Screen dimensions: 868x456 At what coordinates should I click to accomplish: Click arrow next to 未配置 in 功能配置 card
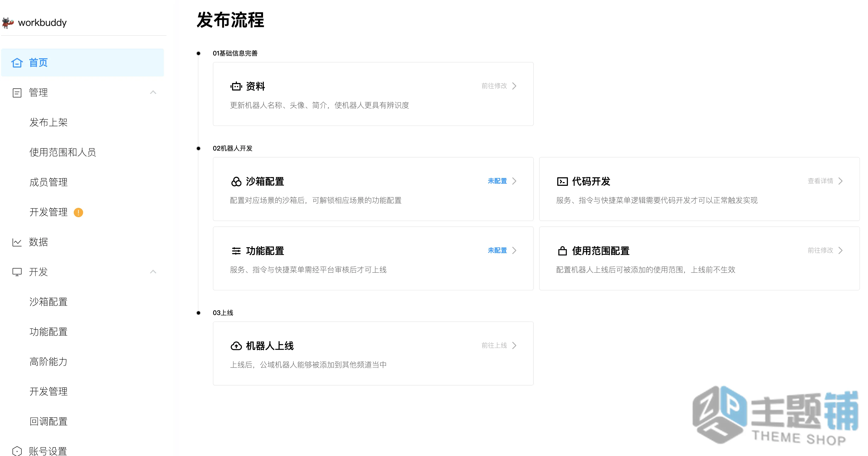click(x=514, y=251)
